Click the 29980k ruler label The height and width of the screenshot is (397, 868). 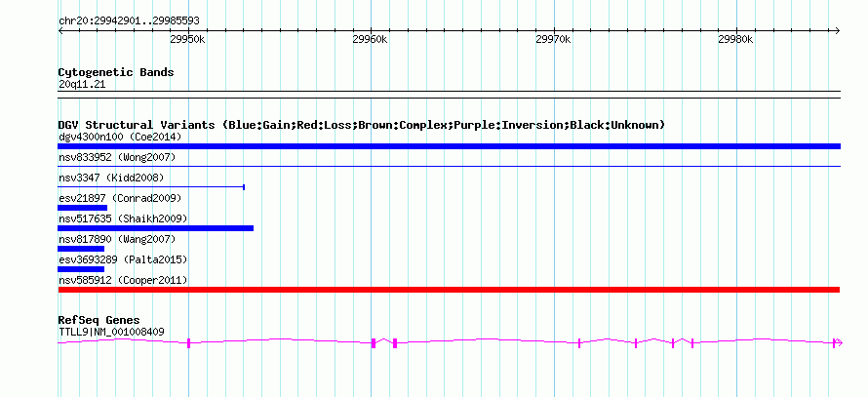tap(735, 39)
